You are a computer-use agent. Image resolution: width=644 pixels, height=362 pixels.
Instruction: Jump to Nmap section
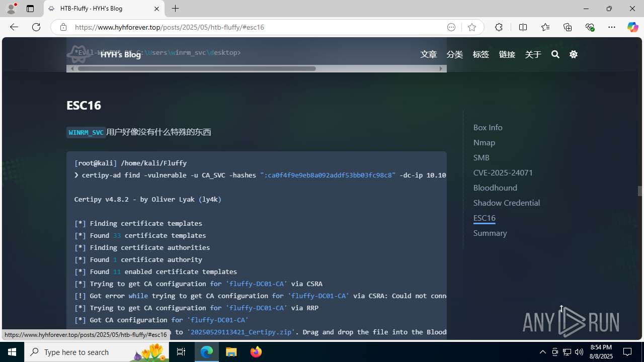484,142
